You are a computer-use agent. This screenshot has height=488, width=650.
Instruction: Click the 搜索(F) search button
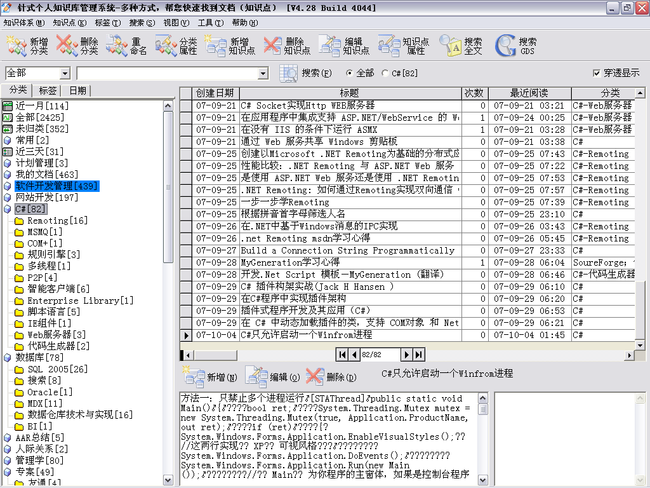(x=306, y=73)
